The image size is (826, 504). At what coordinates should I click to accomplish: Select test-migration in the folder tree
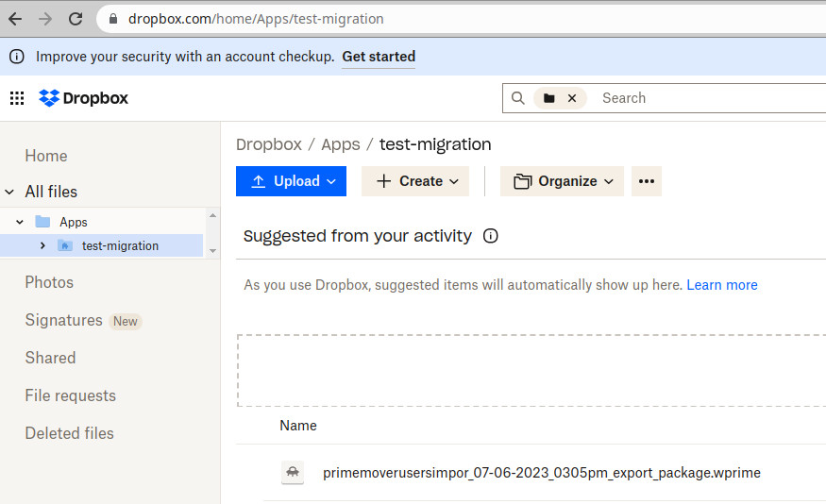coord(120,246)
